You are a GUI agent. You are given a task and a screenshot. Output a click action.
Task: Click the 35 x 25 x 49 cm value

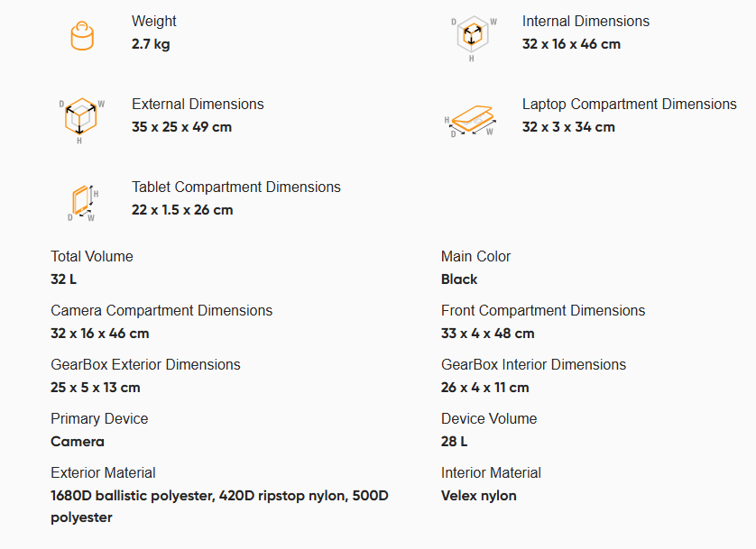click(x=181, y=126)
